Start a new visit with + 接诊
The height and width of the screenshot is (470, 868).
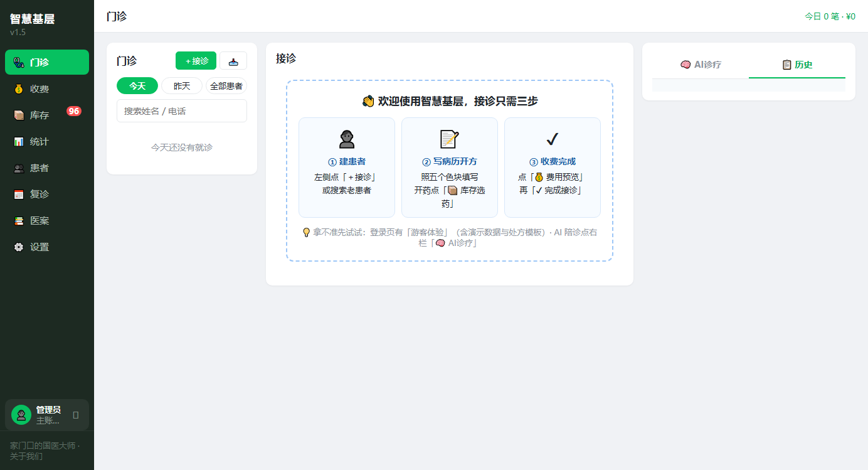click(196, 61)
